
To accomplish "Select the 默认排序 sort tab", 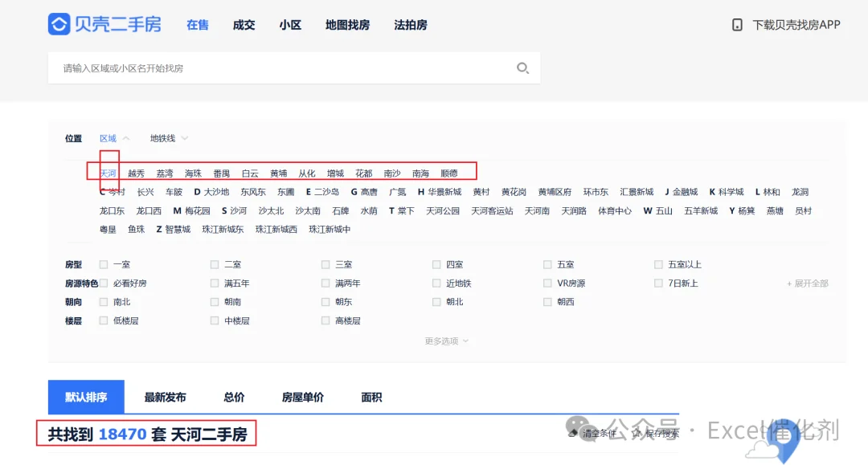I will click(x=86, y=397).
